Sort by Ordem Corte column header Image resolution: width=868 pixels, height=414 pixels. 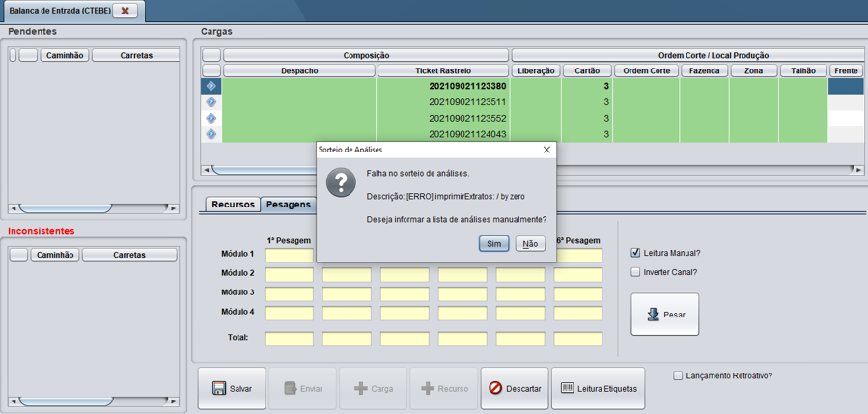(x=646, y=70)
